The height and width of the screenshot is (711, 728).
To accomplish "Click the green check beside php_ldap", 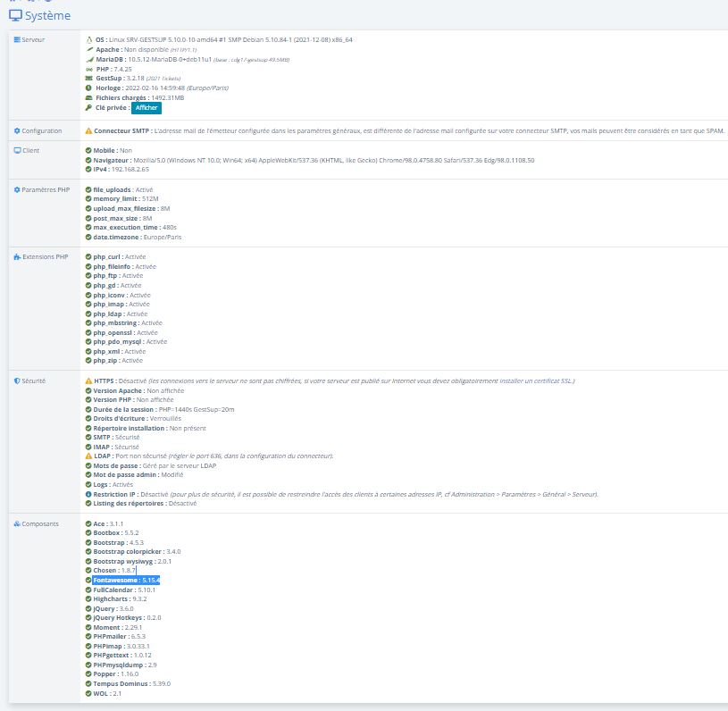I will (88, 314).
